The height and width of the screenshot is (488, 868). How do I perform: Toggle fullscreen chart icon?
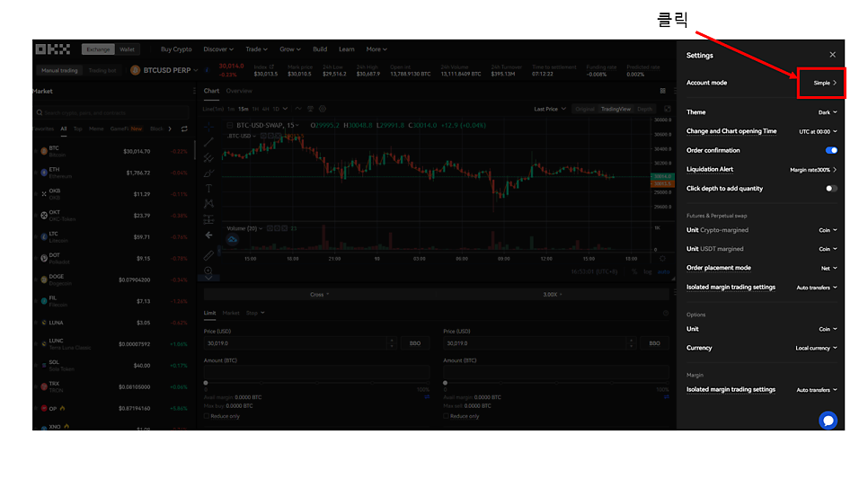click(667, 109)
